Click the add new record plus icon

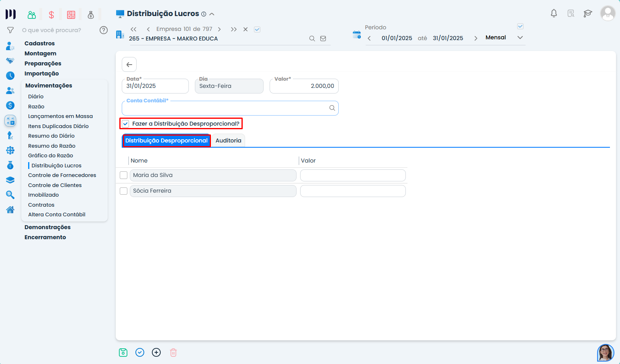click(x=156, y=352)
